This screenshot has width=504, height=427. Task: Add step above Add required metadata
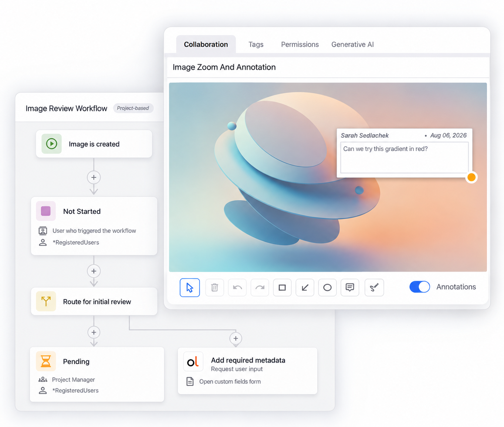236,338
